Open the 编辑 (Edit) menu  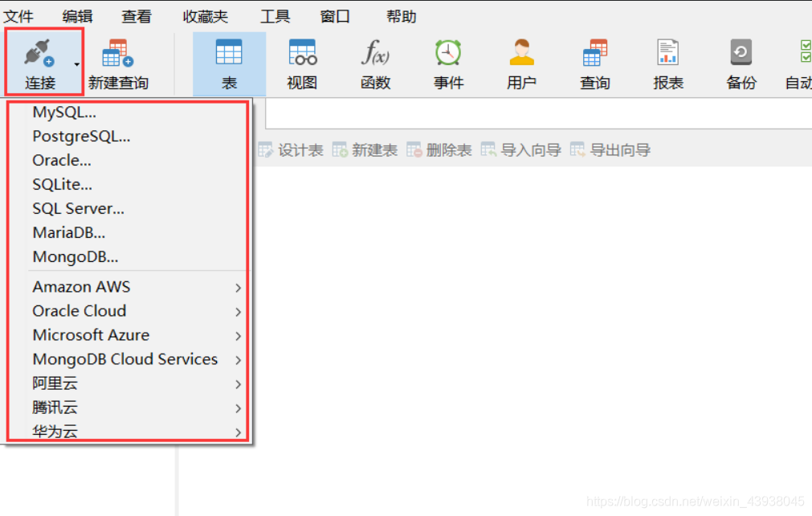[77, 17]
